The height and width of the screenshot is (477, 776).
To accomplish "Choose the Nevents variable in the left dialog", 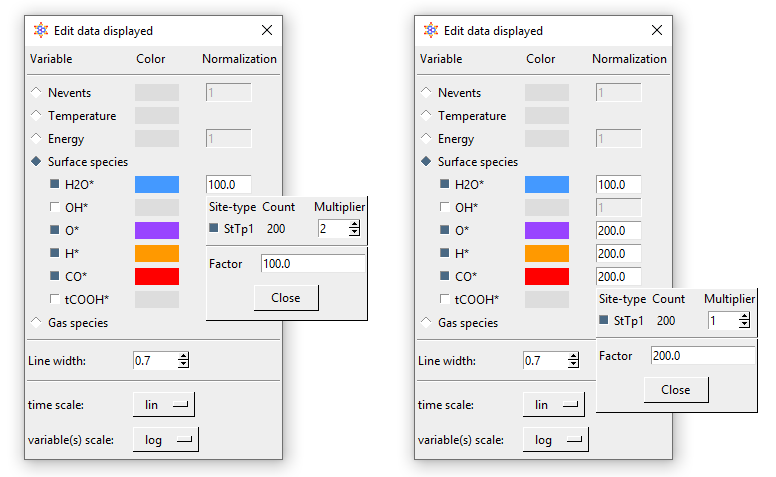I will [x=37, y=93].
